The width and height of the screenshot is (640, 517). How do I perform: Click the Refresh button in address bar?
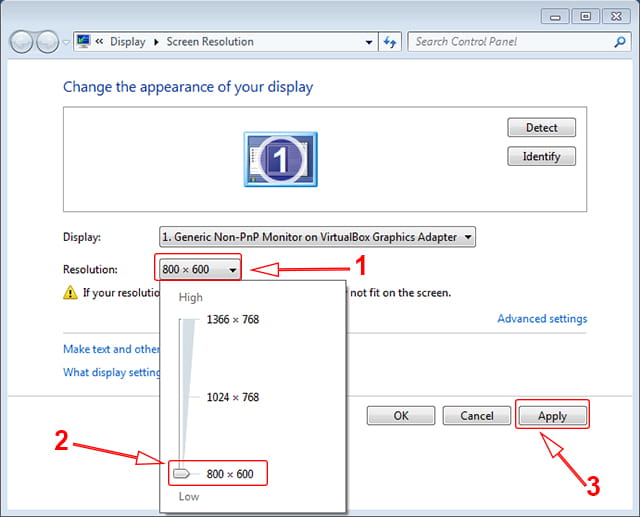click(390, 42)
